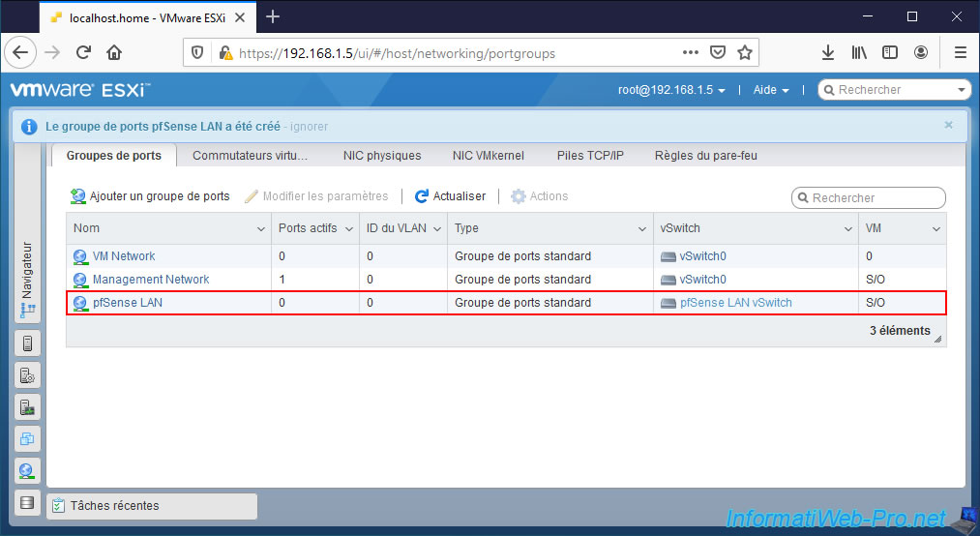The width and height of the screenshot is (980, 536).
Task: Click the pfSense LAN globe icon
Action: (80, 303)
